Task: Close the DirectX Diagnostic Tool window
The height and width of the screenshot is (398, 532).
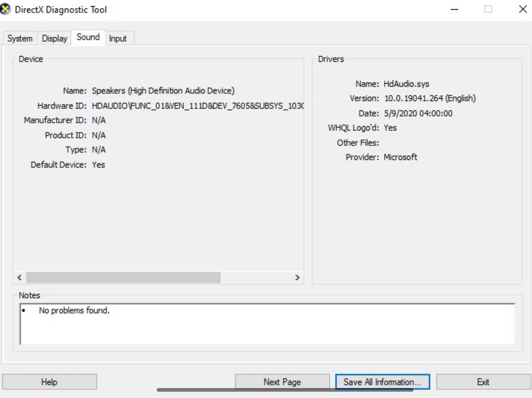Action: tap(523, 9)
